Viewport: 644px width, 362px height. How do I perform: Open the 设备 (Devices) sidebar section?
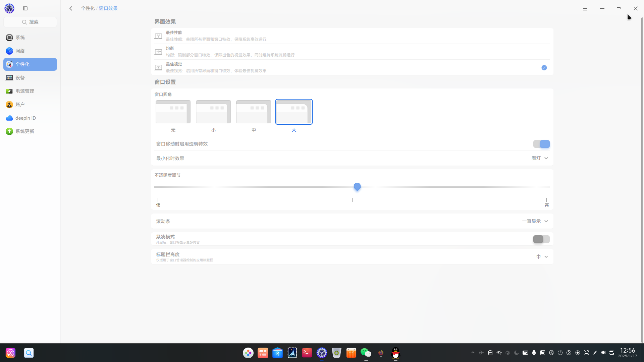click(x=20, y=78)
